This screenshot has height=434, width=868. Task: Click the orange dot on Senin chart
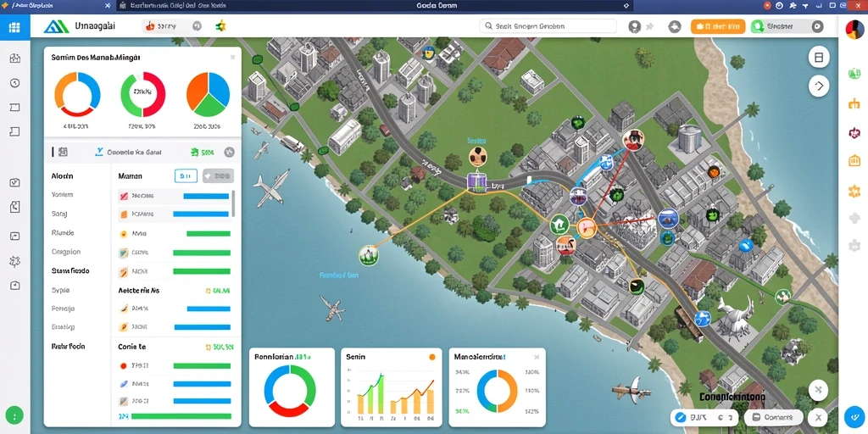point(432,357)
